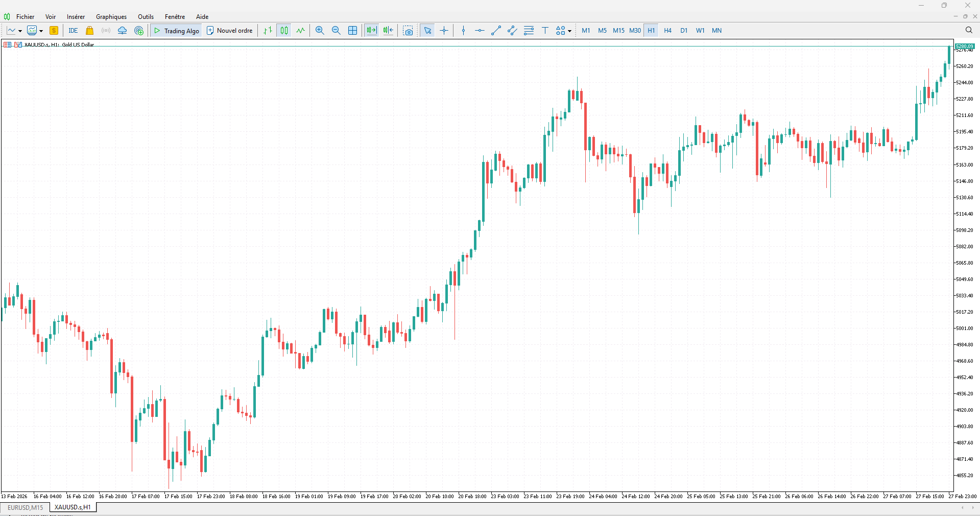Image resolution: width=980 pixels, height=516 pixels.
Task: Click the tile windows grid icon
Action: tap(352, 31)
